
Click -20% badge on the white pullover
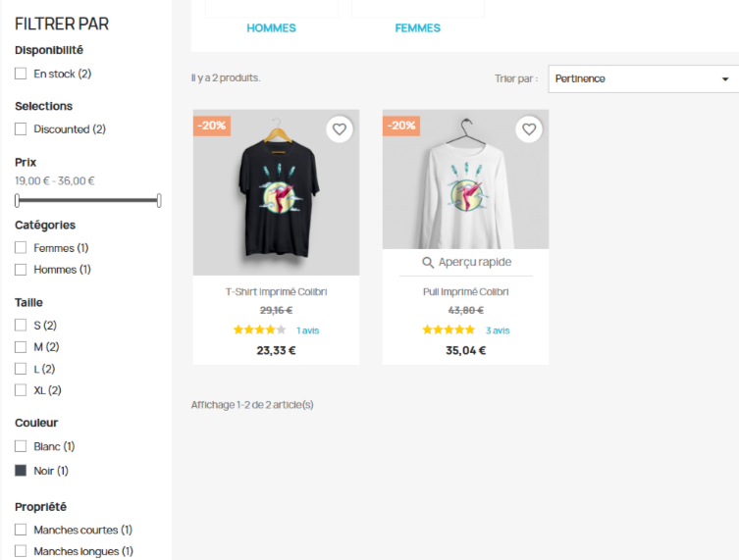point(401,126)
